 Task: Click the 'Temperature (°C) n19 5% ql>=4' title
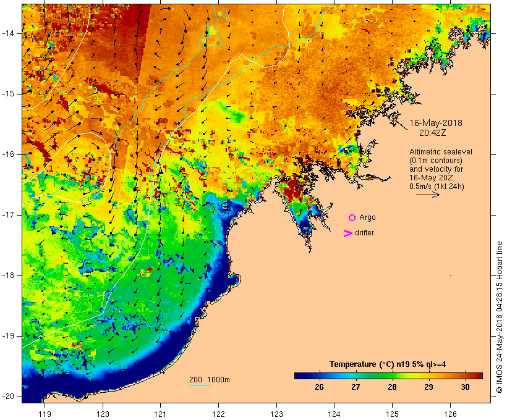pyautogui.click(x=388, y=364)
